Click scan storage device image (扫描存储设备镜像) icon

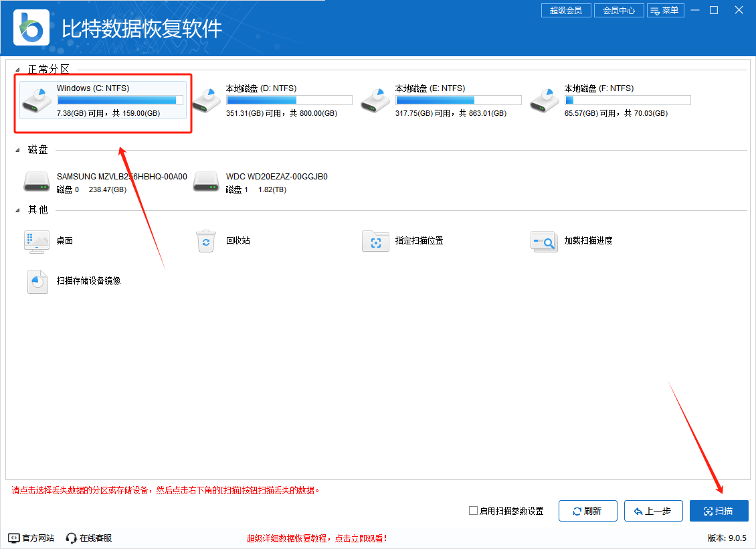37,281
